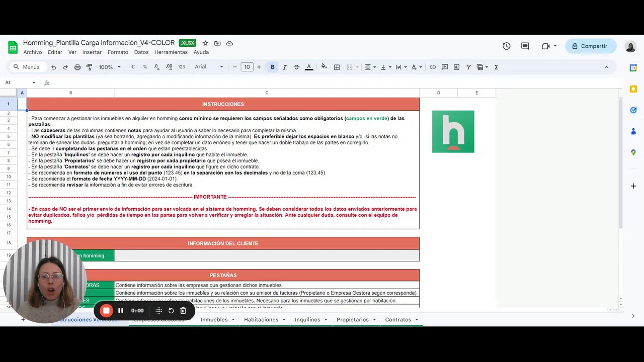Screen dimensions: 644x362
Task: Open the name box dropdown arrow
Action: pyautogui.click(x=34, y=83)
